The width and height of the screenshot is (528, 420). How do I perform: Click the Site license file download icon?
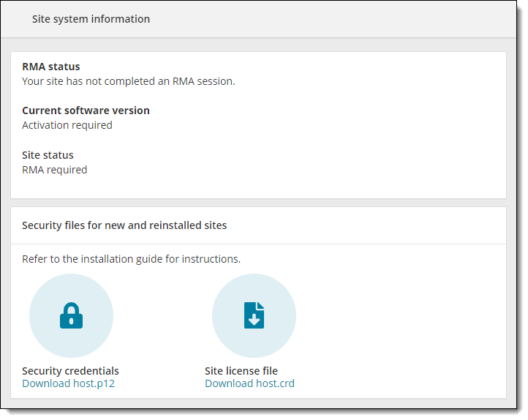[254, 315]
